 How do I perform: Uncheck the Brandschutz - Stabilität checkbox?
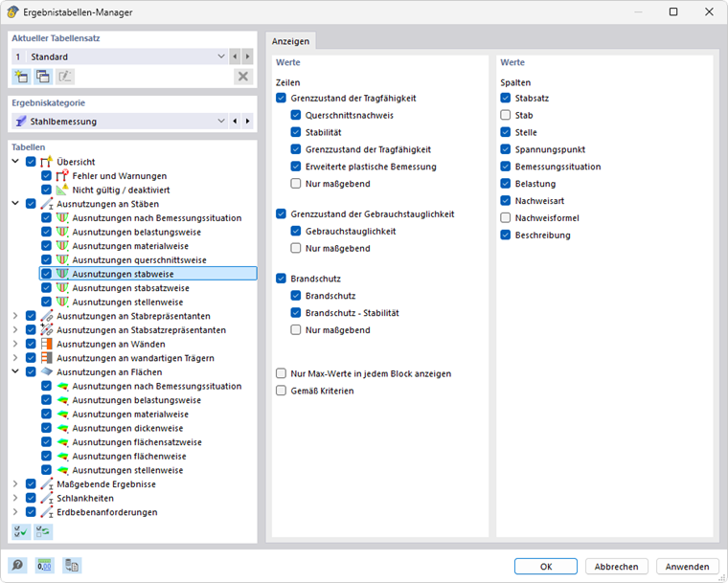[x=296, y=313]
